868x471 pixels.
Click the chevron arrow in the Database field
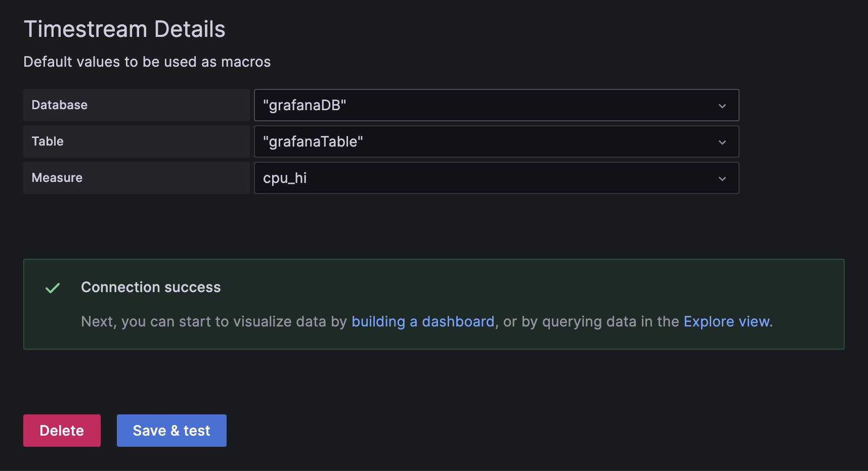click(722, 106)
